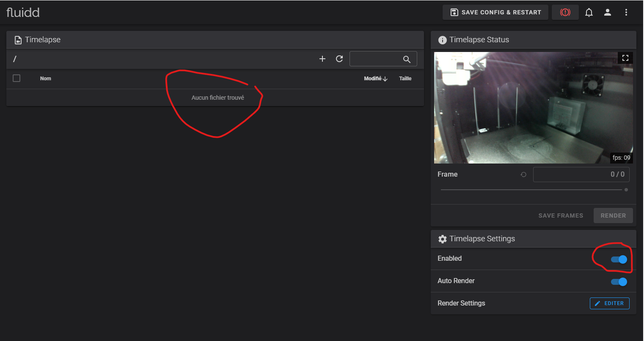
Task: Click the RENDER button
Action: coord(613,216)
